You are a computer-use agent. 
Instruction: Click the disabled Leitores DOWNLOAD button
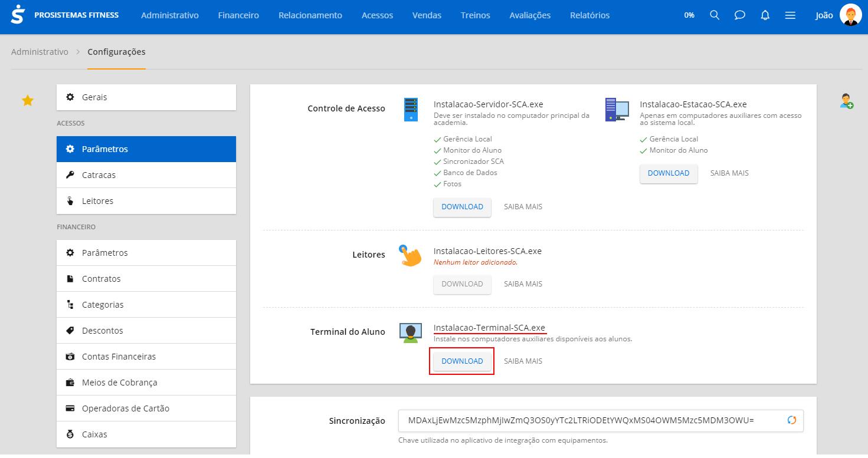click(462, 284)
